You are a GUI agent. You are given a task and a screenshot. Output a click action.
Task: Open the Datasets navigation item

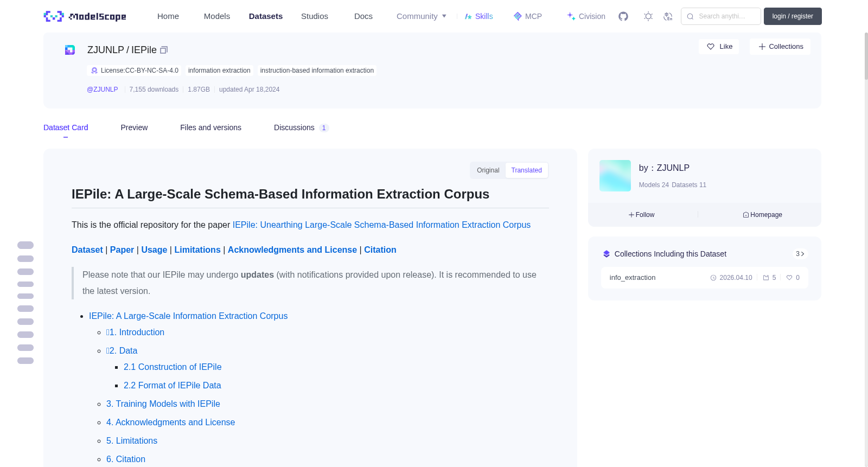pos(266,16)
